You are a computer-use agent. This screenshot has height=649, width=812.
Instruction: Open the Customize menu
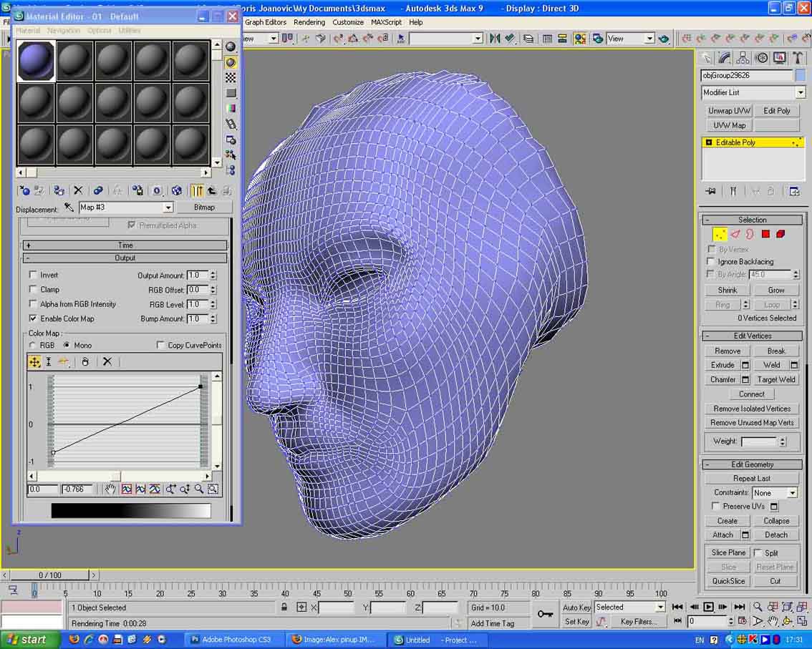[347, 22]
